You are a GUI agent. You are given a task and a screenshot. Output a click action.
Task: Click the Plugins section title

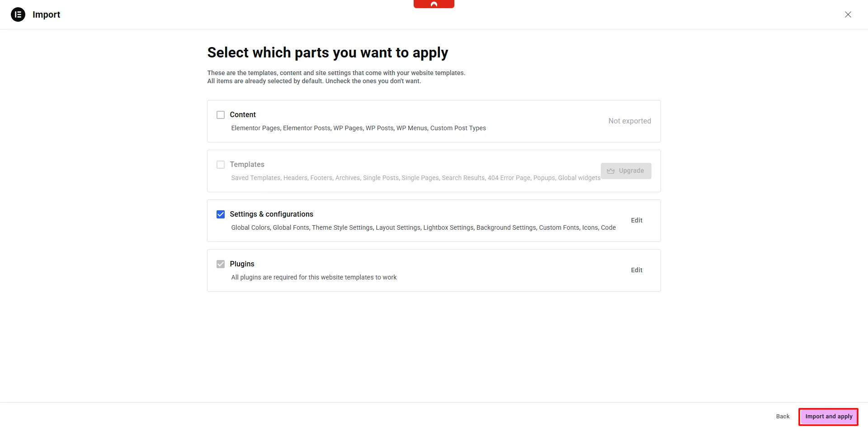point(242,264)
